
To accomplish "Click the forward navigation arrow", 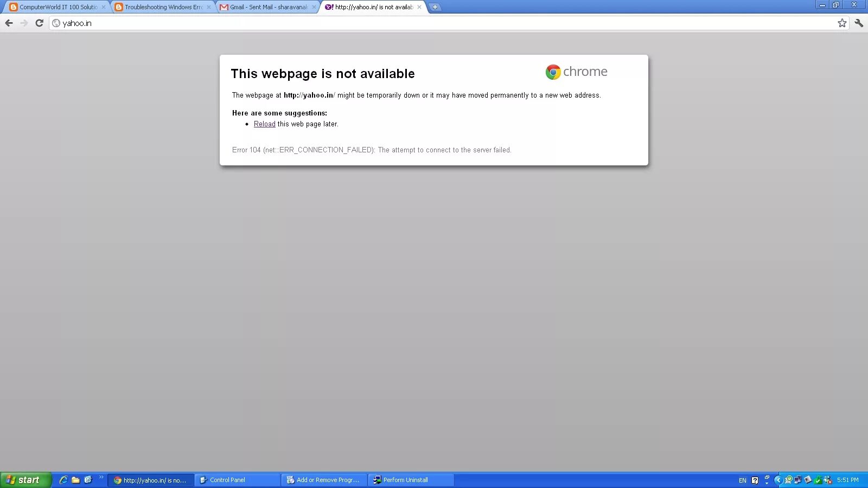I will [x=24, y=23].
